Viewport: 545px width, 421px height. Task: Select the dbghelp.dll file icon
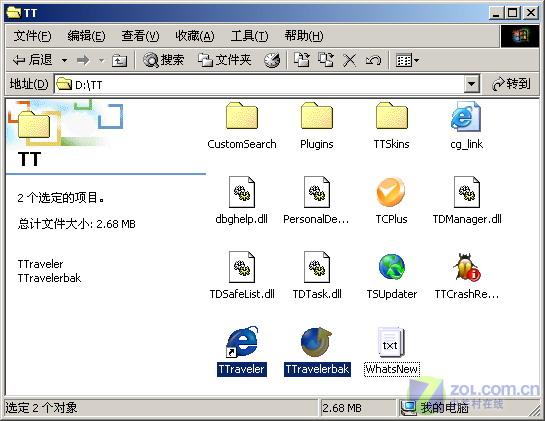(242, 192)
